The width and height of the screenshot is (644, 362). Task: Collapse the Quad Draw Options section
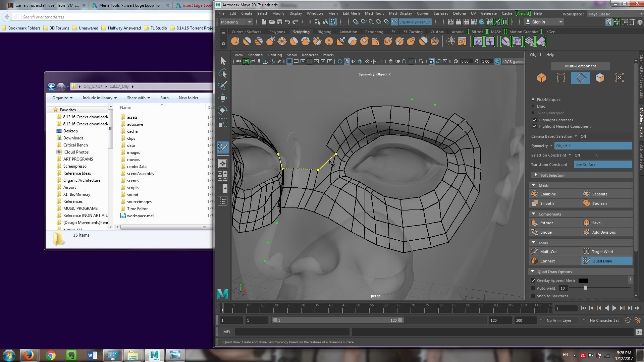click(532, 271)
